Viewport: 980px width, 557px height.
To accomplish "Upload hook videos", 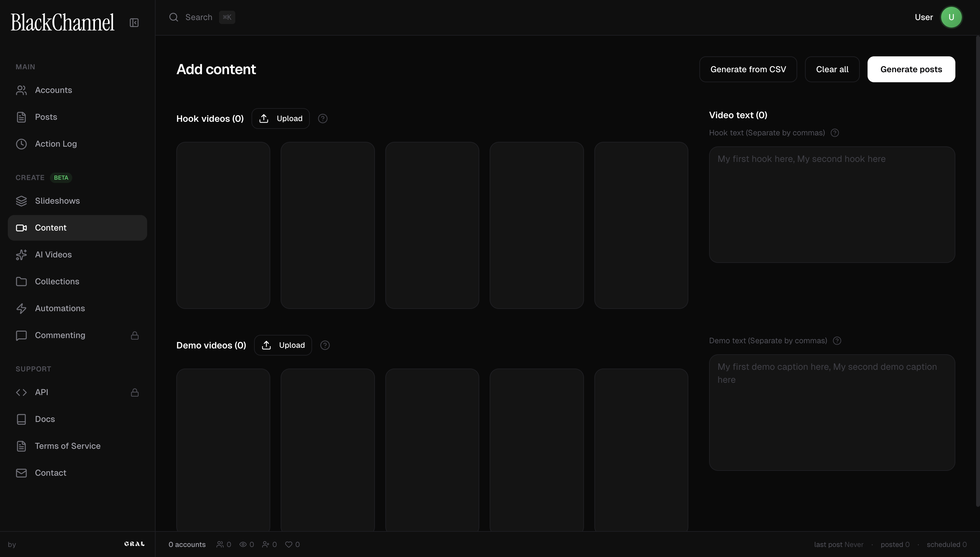I will pos(280,118).
